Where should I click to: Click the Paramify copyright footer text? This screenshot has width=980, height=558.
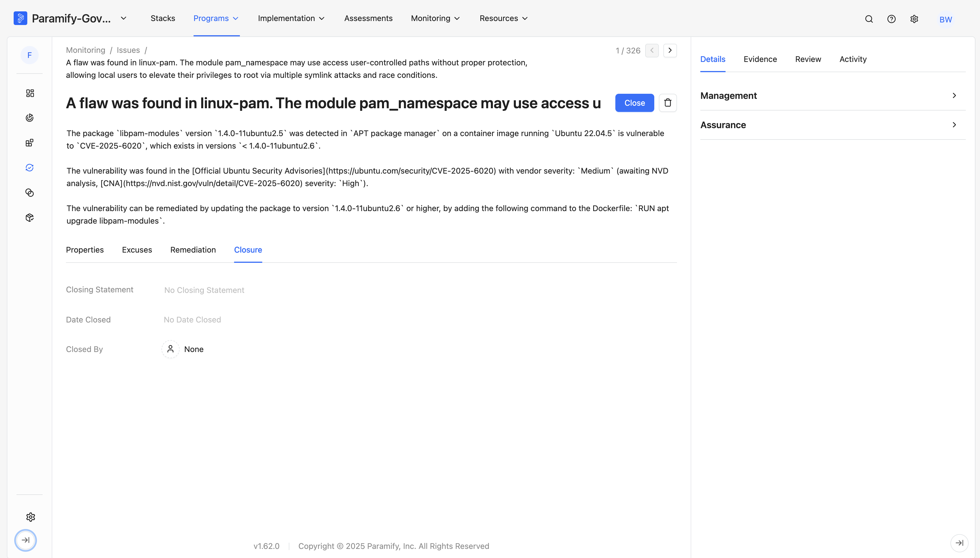[x=394, y=546]
